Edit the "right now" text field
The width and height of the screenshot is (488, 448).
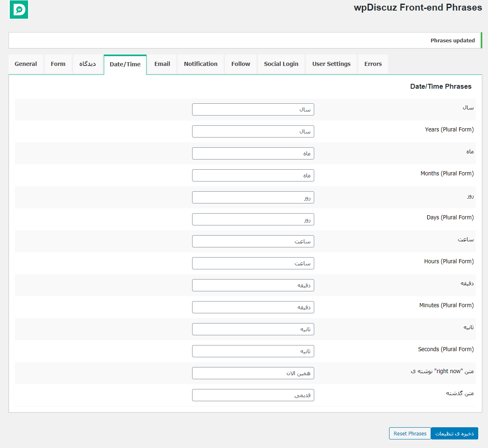point(253,374)
